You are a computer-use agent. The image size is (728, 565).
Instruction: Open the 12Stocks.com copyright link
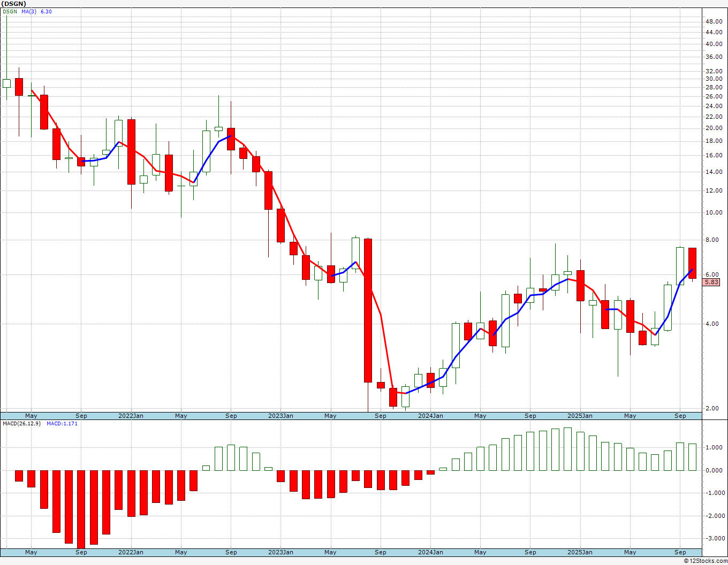[706, 561]
